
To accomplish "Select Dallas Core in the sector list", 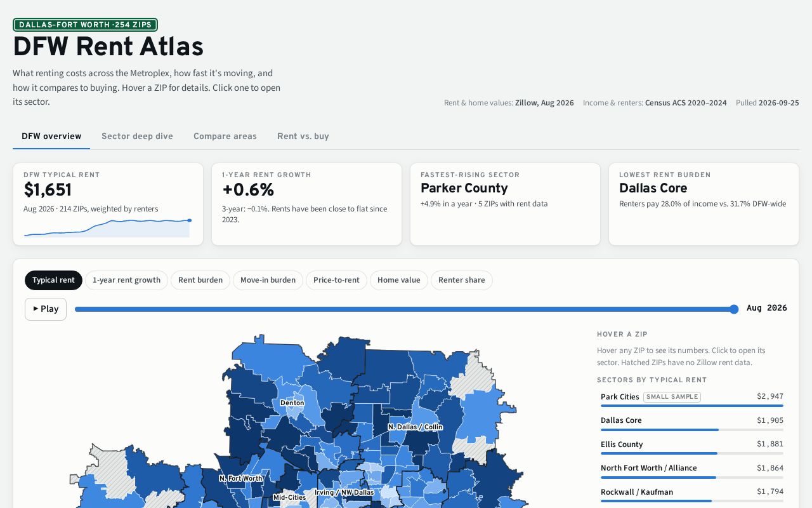I will (x=692, y=422).
